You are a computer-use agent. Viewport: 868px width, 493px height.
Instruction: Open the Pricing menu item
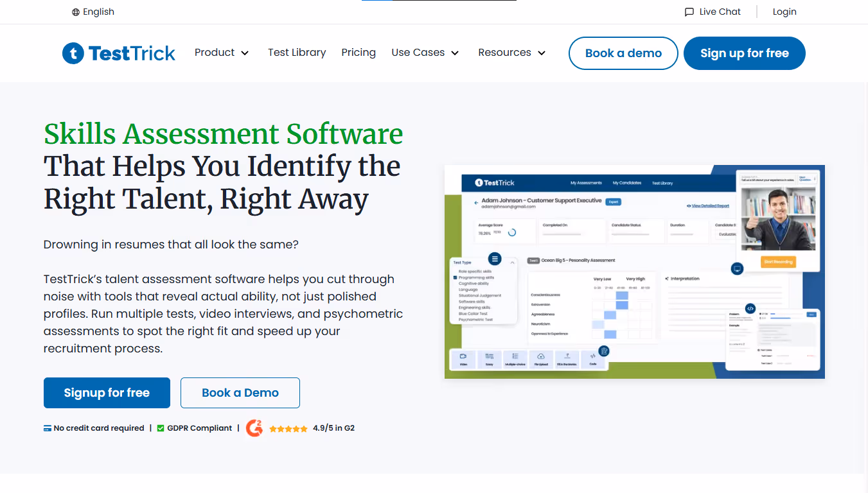(359, 53)
